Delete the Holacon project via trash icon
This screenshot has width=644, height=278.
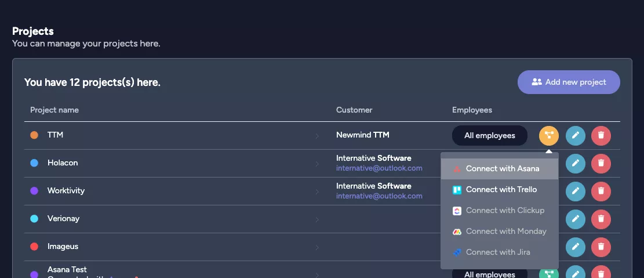(x=601, y=163)
